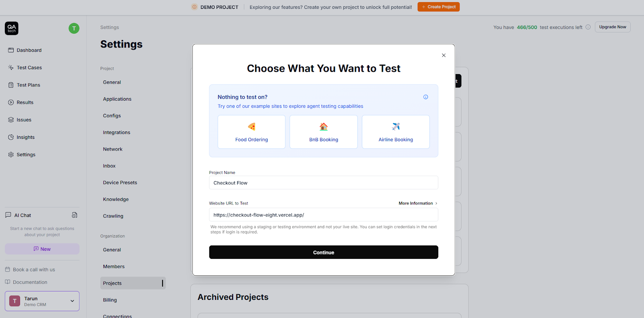This screenshot has width=644, height=318.
Task: Click the green T avatar icon
Action: coord(74,28)
